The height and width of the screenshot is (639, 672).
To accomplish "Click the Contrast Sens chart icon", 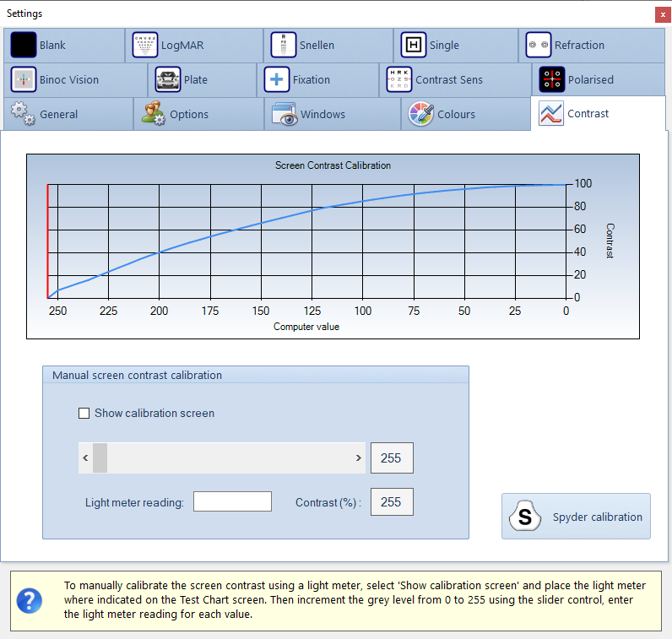I will 398,79.
